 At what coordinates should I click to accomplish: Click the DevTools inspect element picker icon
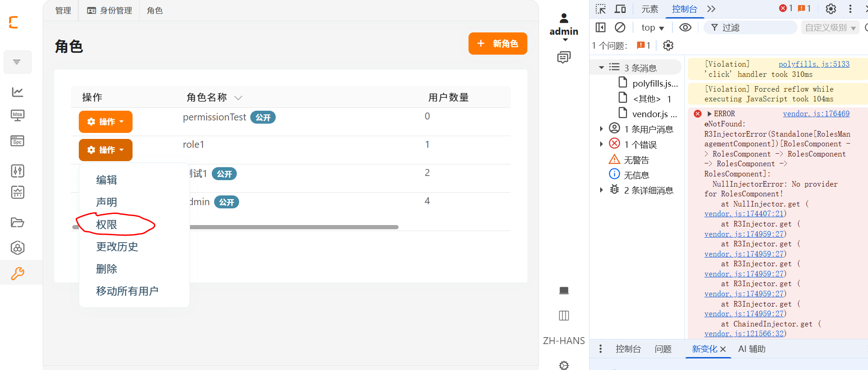pos(601,9)
